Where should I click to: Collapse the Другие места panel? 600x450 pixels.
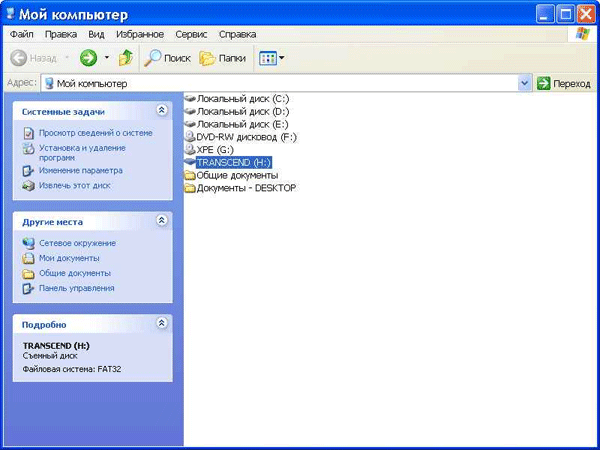pos(162,221)
